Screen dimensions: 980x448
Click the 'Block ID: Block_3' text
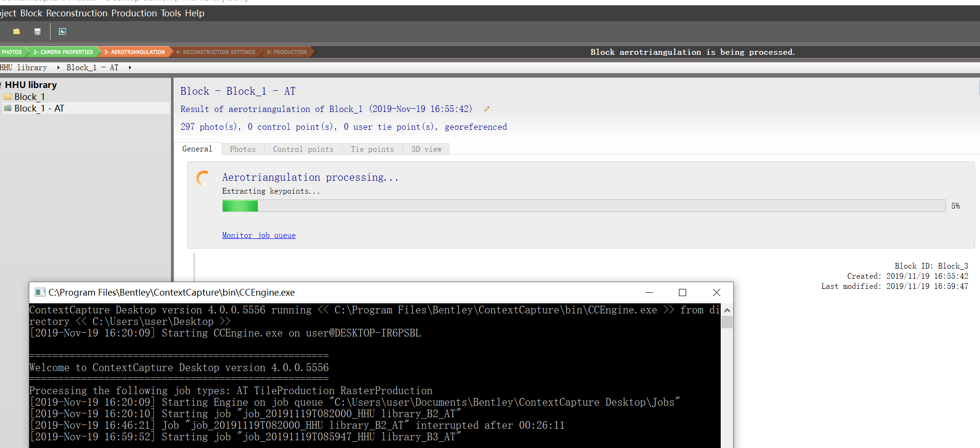coord(932,266)
